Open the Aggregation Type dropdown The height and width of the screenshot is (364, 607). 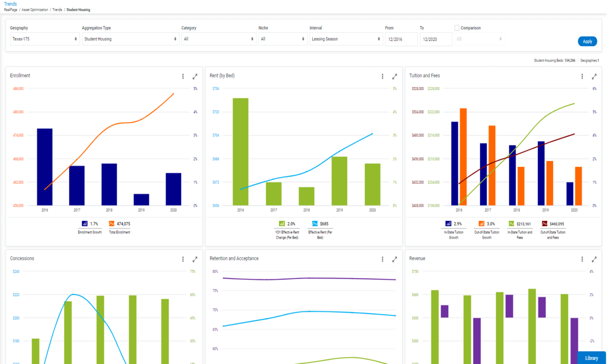tap(131, 39)
